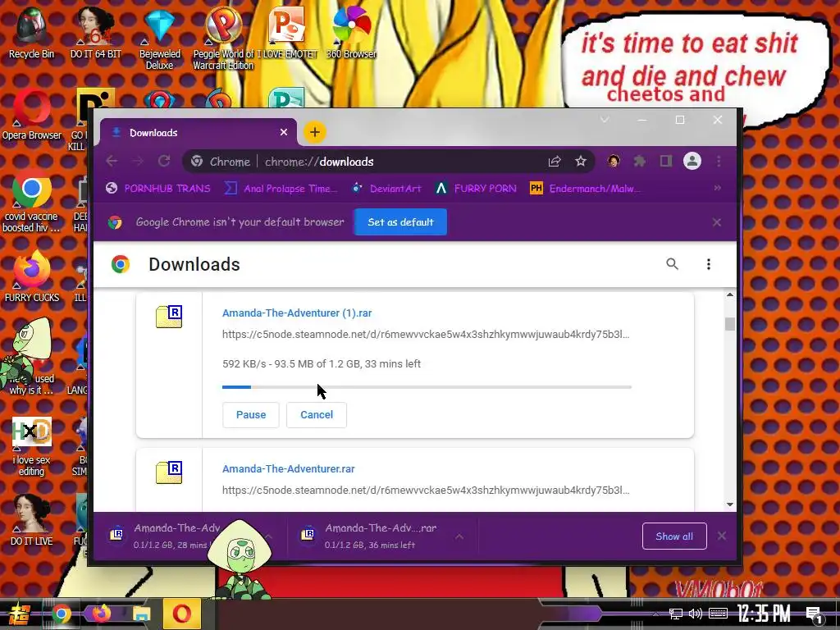Click the scrollbar down arrow in downloads list
Screen dimensions: 840x630
click(729, 504)
